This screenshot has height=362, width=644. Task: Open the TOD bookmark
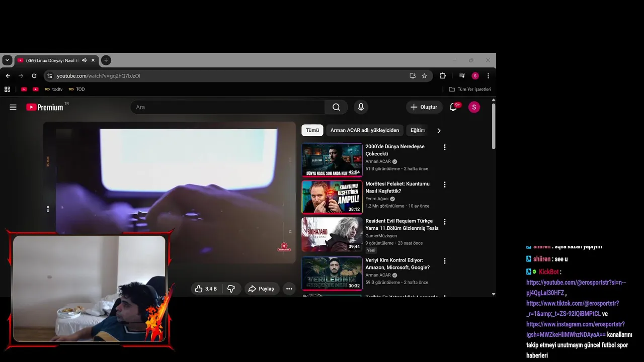point(77,89)
